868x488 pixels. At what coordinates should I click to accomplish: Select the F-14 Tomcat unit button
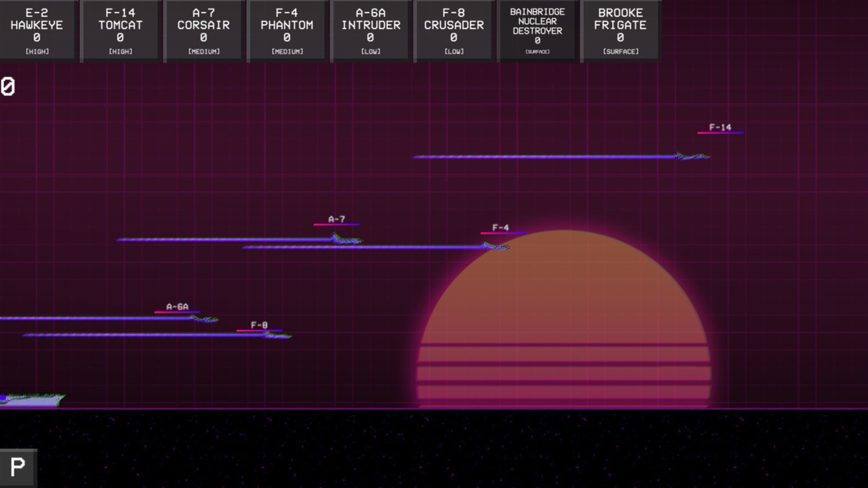120,31
